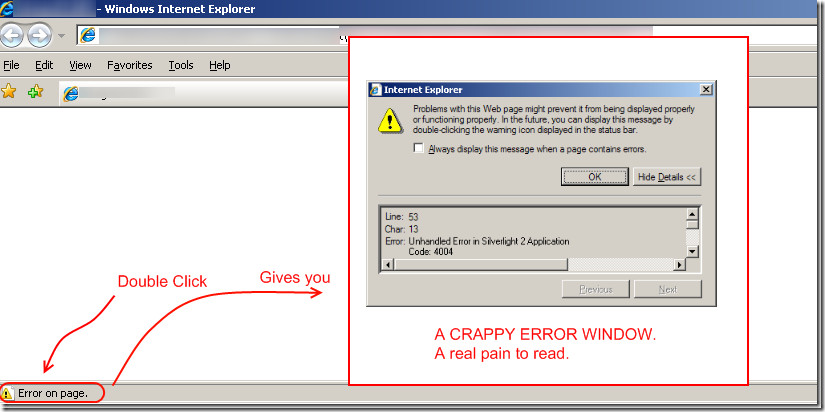
Task: Open the File menu
Action: pyautogui.click(x=11, y=65)
